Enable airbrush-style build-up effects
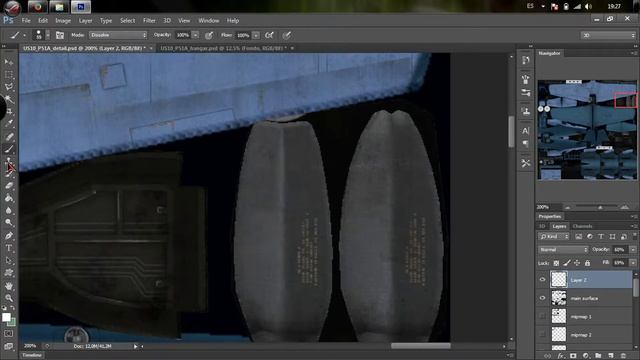Image resolution: width=640 pixels, height=360 pixels. (269, 36)
